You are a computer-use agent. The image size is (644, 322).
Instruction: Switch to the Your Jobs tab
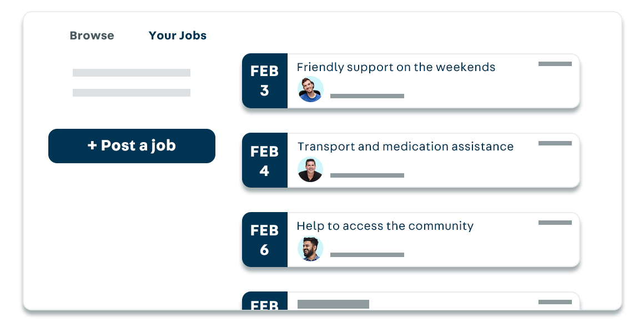(178, 36)
